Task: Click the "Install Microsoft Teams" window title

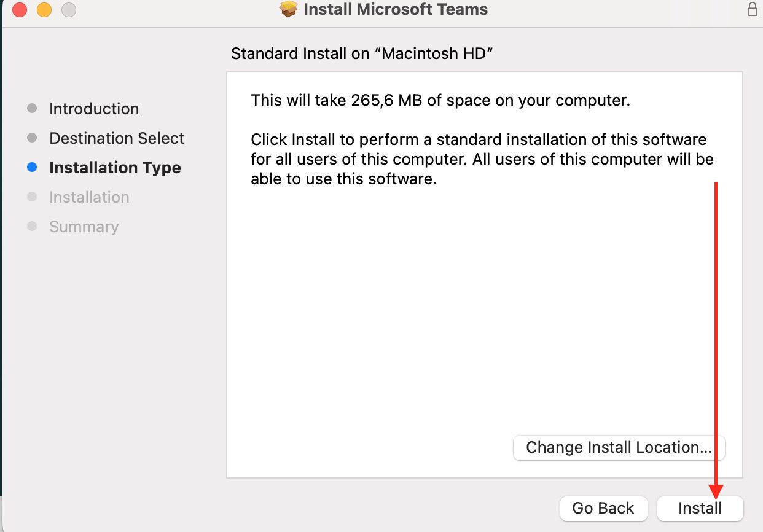Action: tap(396, 9)
